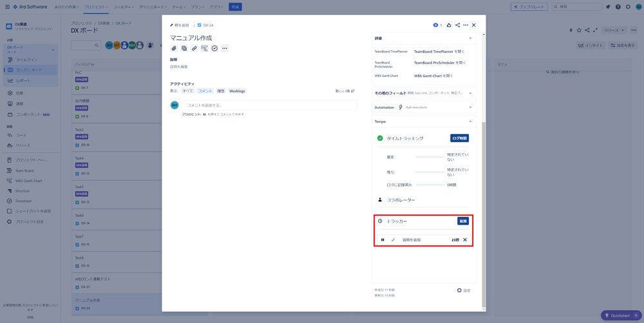Open the watchers eye icon
Image resolution: width=644 pixels, height=323 pixels.
click(437, 25)
